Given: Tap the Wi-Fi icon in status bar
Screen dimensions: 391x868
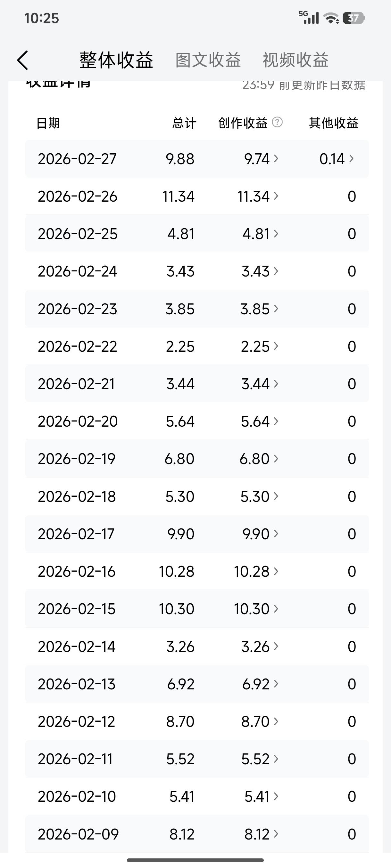Looking at the screenshot, I should (331, 18).
